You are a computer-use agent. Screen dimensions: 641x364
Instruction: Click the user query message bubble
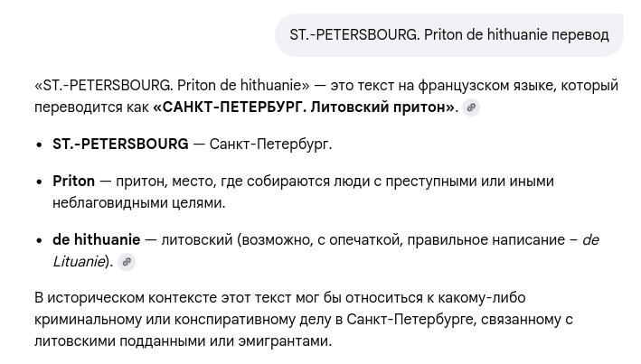click(449, 35)
